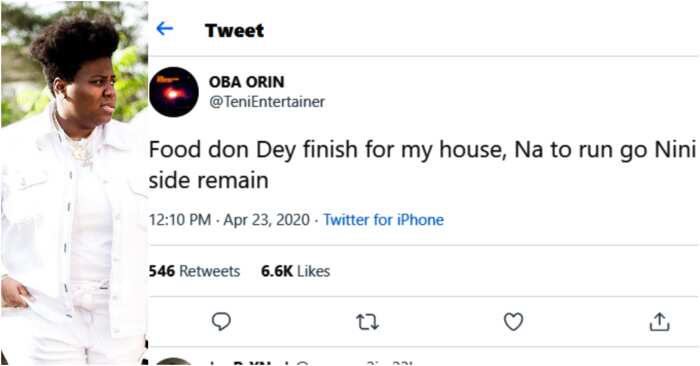700x366 pixels.
Task: Open the partially visible reply avatar below
Action: point(174,361)
